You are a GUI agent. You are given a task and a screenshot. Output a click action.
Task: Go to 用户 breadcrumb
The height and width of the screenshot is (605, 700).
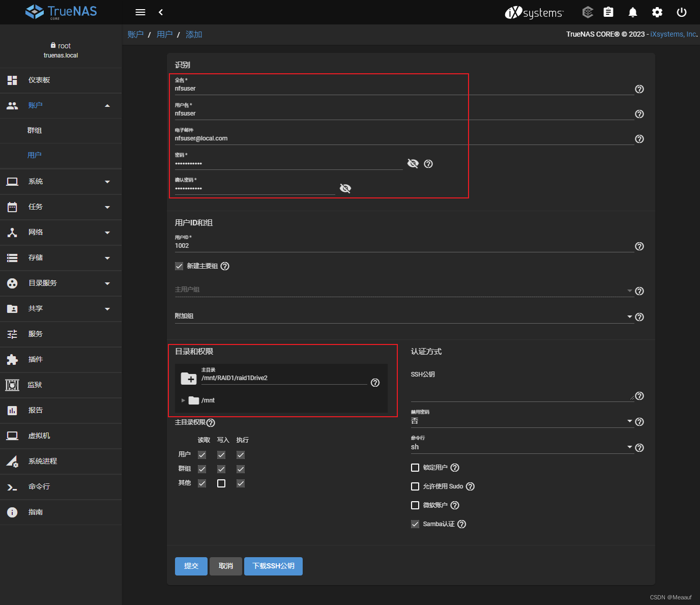point(164,35)
